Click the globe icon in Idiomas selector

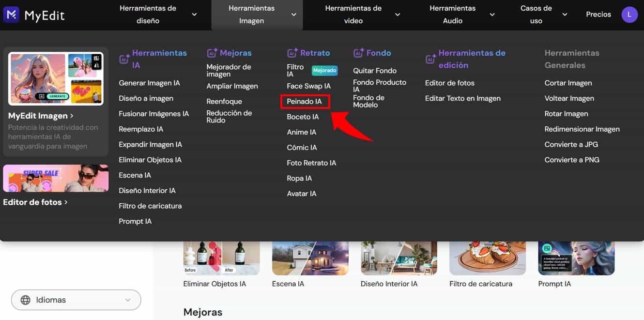[x=26, y=300]
